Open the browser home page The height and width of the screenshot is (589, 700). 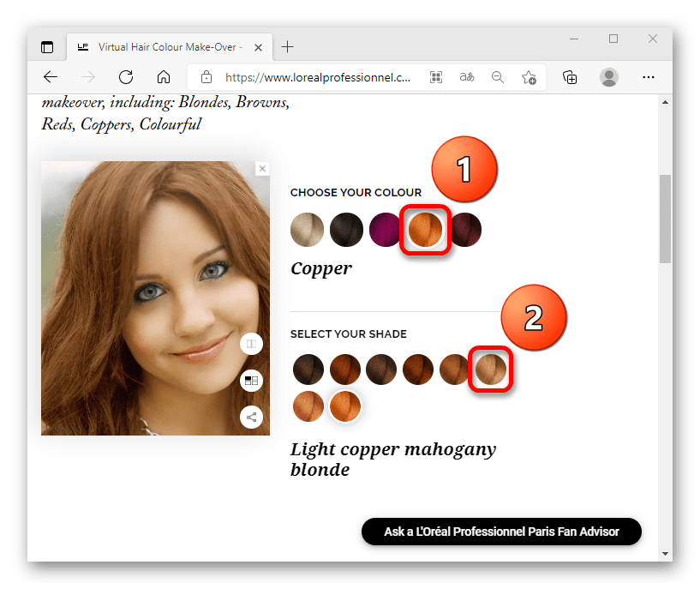coord(164,77)
